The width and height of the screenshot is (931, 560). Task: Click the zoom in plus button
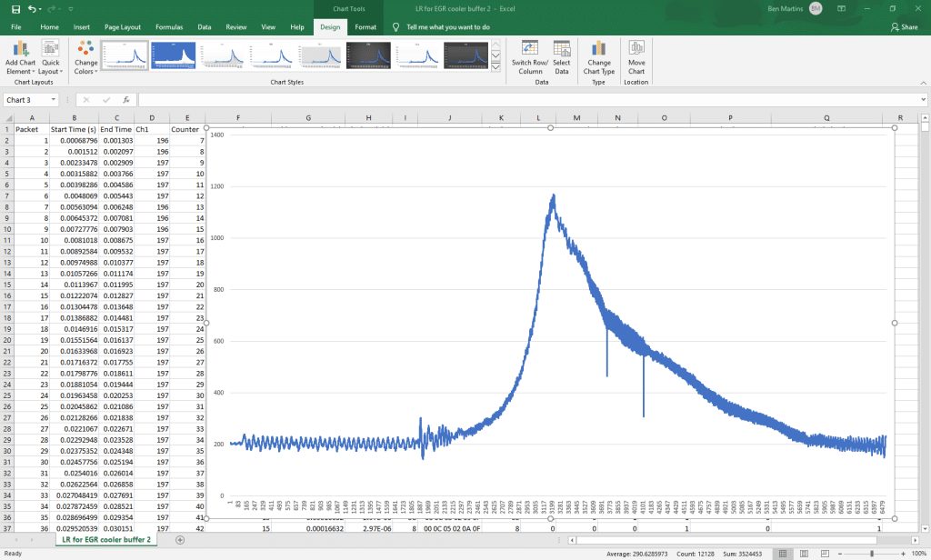tap(903, 554)
